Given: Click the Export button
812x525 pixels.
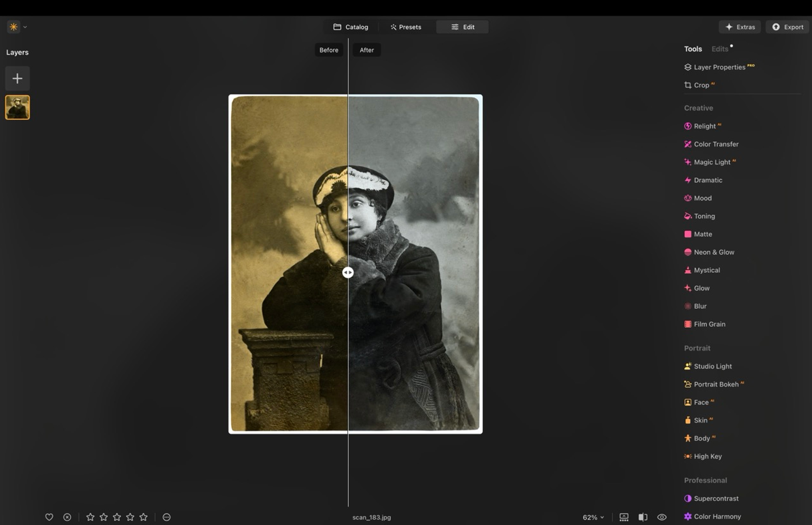Looking at the screenshot, I should tap(787, 27).
